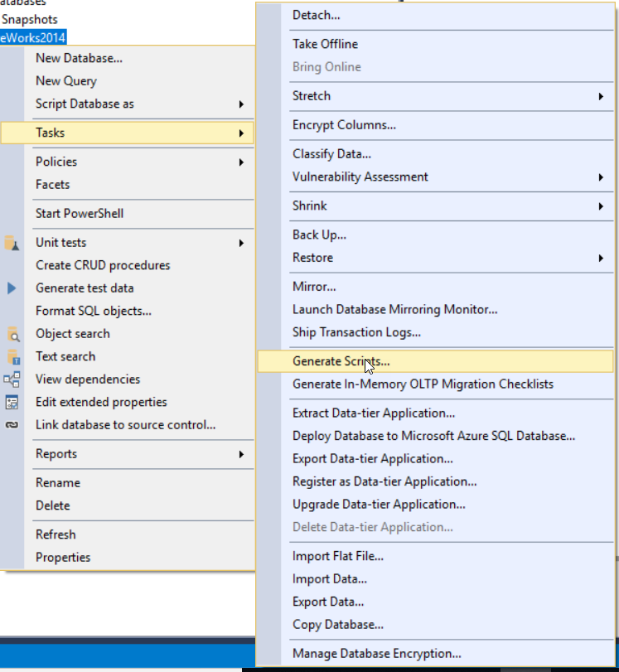Expand the Stretch submenu arrow
619x672 pixels.
pyautogui.click(x=601, y=96)
